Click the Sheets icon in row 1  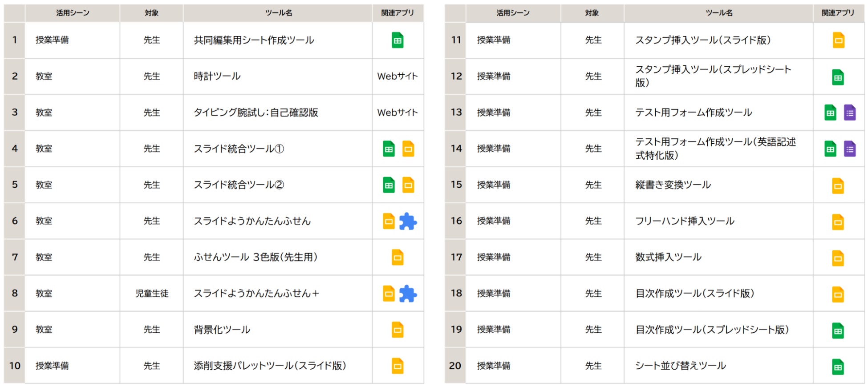[x=397, y=40]
